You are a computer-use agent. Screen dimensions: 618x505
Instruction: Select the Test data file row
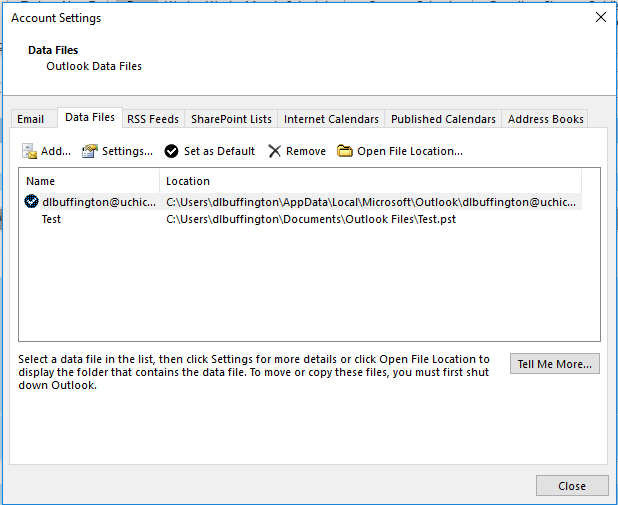[300, 219]
